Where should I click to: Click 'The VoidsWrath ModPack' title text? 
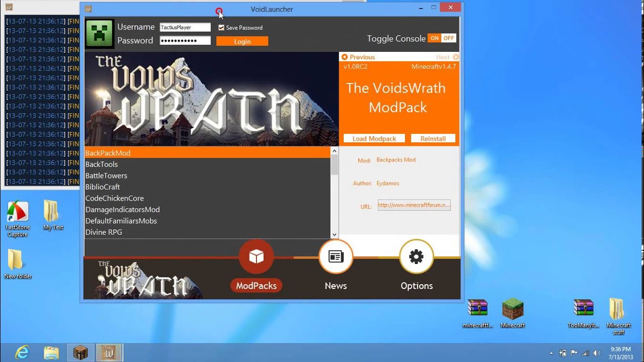click(396, 98)
